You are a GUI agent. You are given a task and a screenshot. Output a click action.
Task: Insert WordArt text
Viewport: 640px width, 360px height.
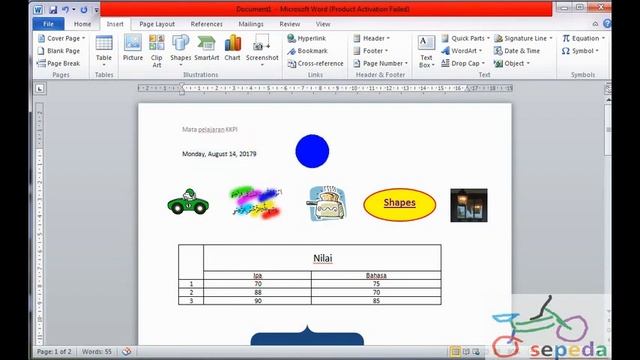click(462, 51)
